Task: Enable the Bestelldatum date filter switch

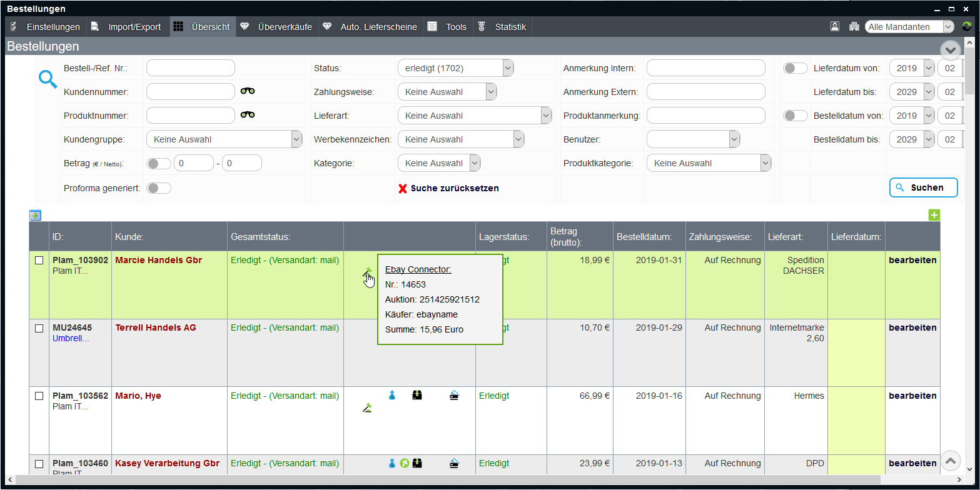Action: pyautogui.click(x=796, y=116)
